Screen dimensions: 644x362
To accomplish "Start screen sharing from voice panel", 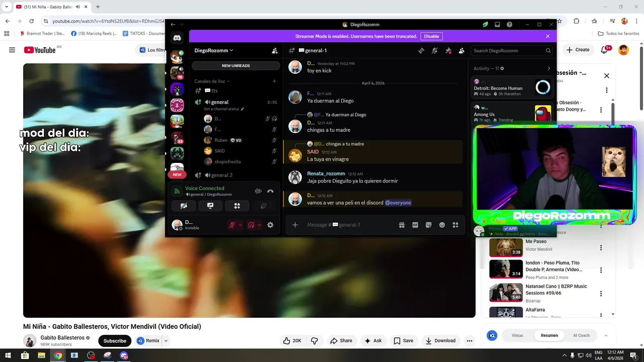I will point(210,206).
